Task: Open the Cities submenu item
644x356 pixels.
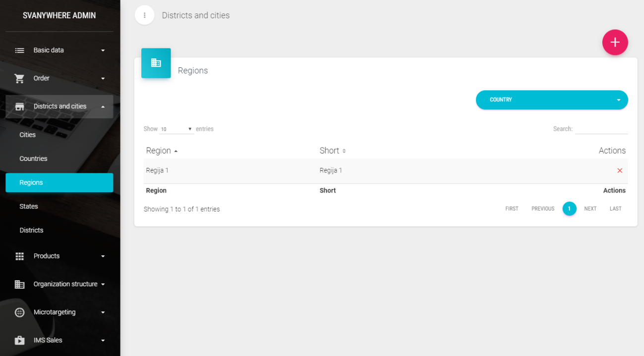Action: [x=28, y=135]
